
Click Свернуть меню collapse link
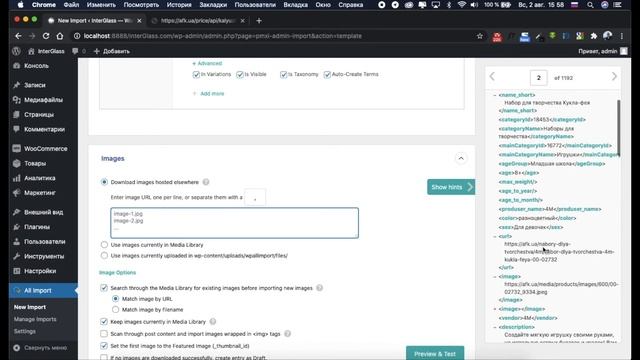click(40, 348)
